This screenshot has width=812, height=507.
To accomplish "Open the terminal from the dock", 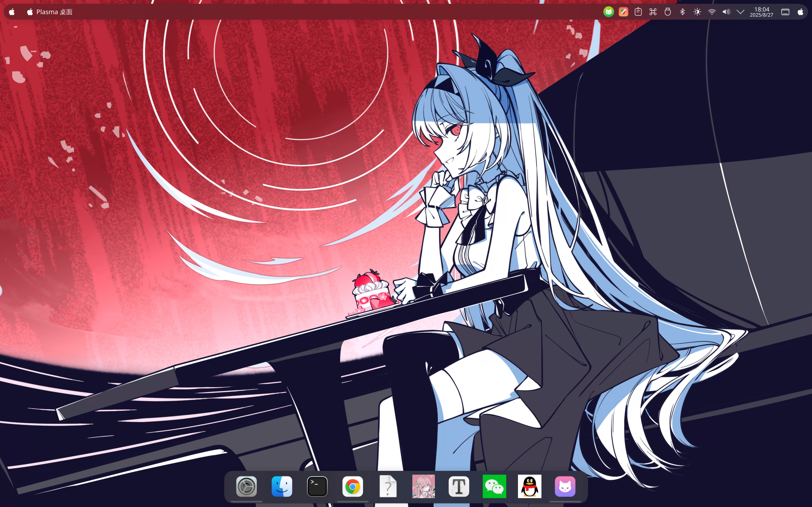I will click(x=317, y=486).
